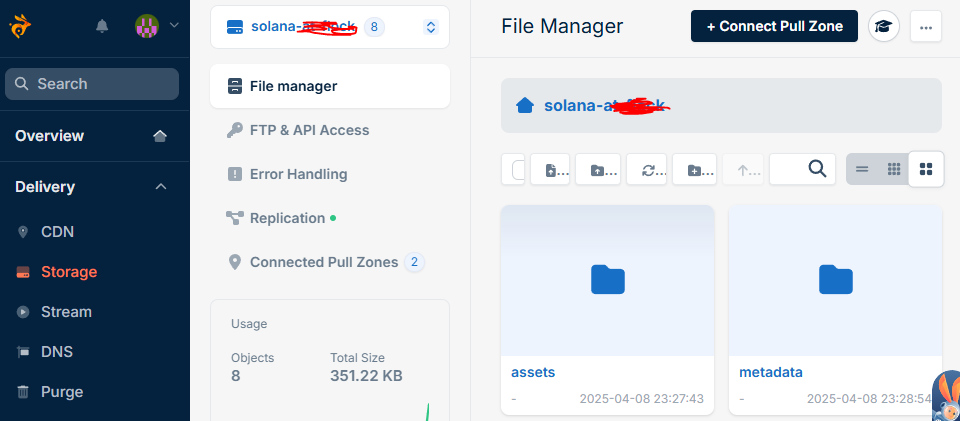The image size is (960, 421).
Task: Switch to large grid view
Action: [926, 169]
